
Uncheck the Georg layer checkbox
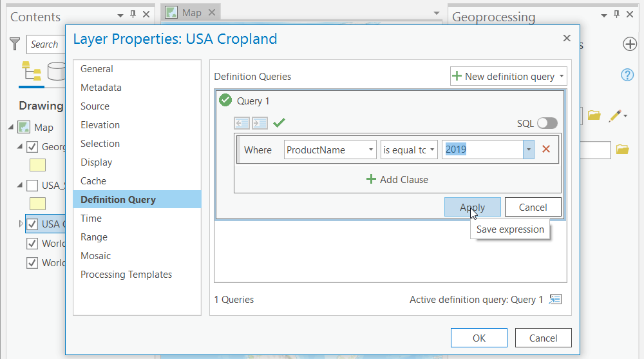point(32,147)
